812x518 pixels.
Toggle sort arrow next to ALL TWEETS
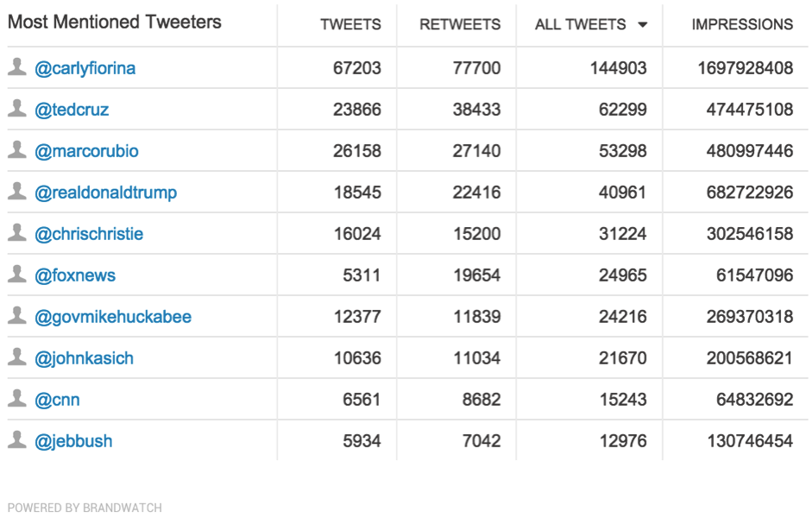click(x=643, y=24)
